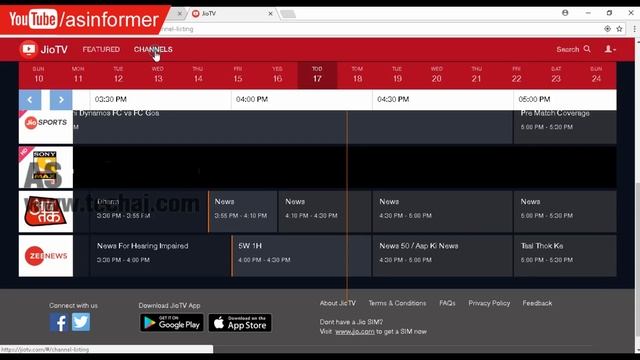Open News For Hearing Impaired program

pos(160,256)
